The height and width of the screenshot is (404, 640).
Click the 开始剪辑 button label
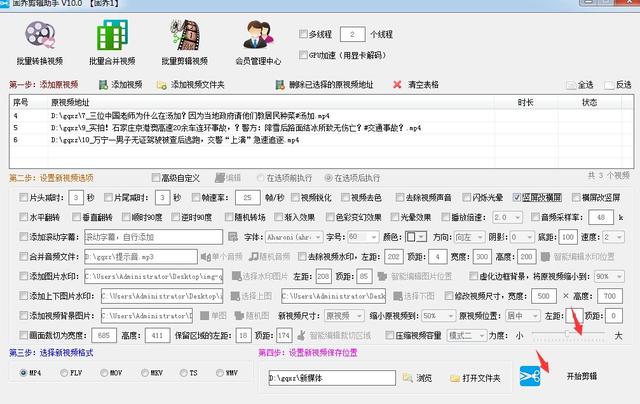[x=582, y=376]
